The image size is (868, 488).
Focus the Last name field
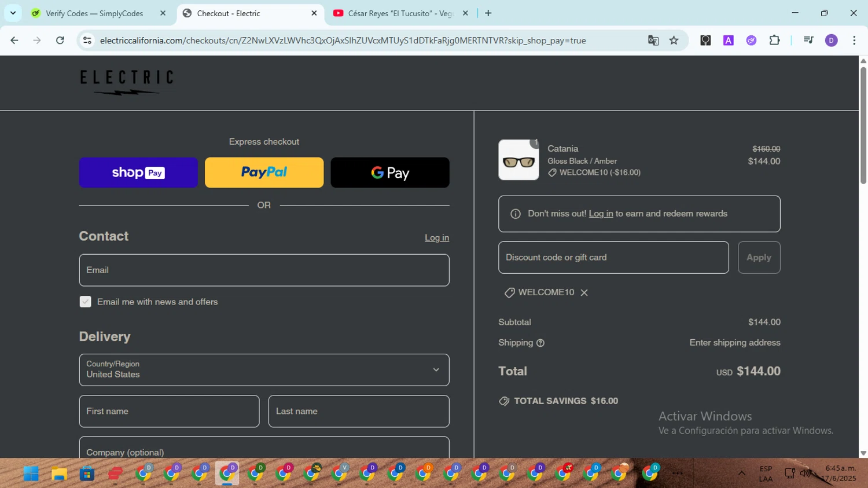pos(359,412)
